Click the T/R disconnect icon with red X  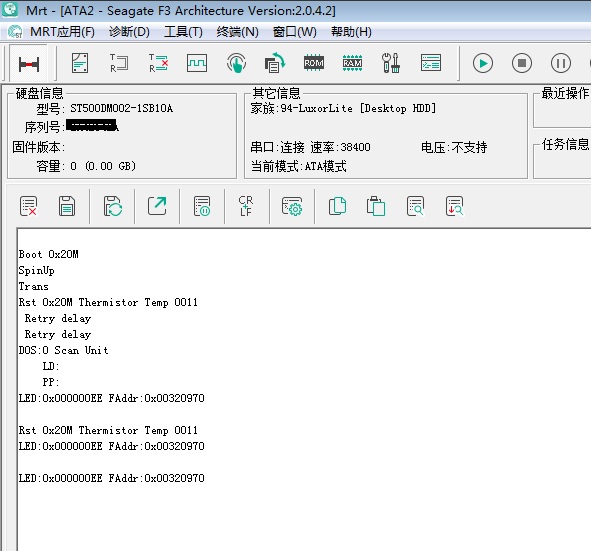158,63
